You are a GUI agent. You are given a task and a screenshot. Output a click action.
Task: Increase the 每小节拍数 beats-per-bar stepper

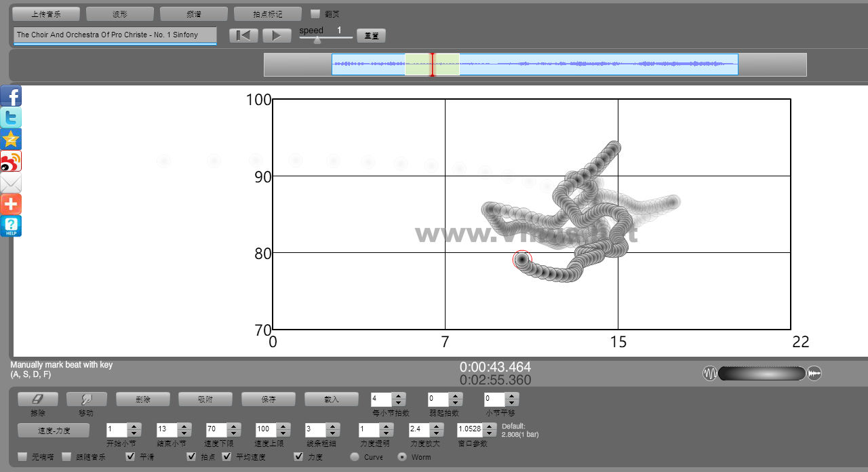pyautogui.click(x=399, y=396)
